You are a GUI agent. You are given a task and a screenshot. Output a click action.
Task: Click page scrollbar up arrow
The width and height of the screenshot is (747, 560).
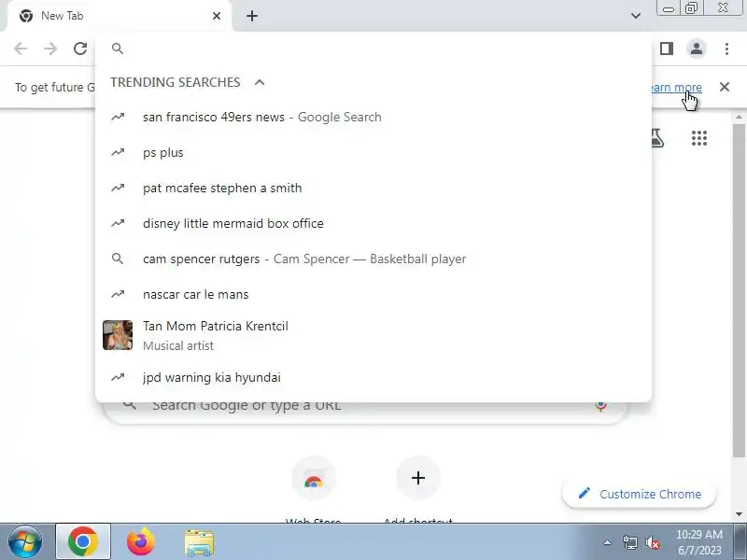(x=739, y=118)
